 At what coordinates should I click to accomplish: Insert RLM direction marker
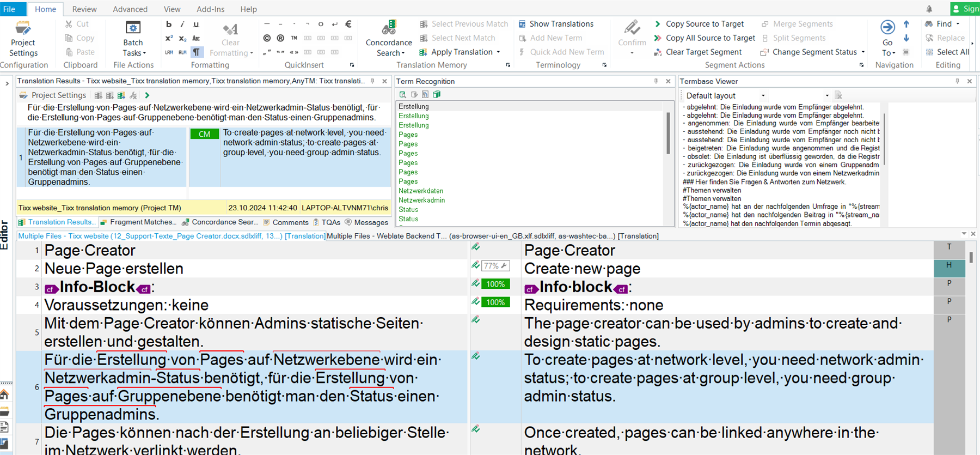tap(182, 52)
